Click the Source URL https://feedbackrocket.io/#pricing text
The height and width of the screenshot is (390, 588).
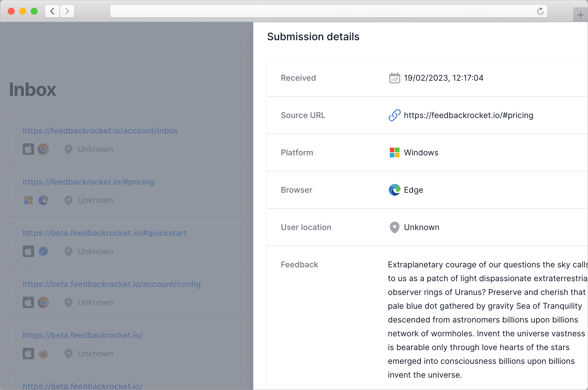[x=468, y=115]
